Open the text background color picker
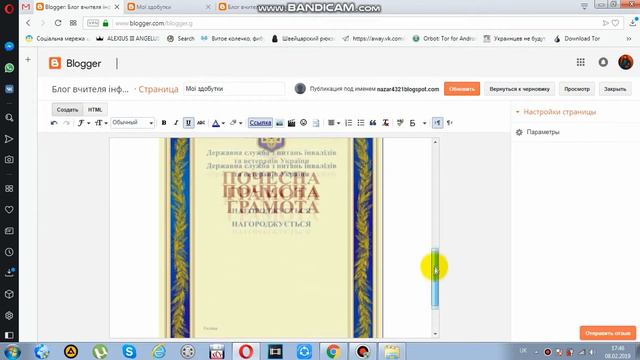 pyautogui.click(x=236, y=123)
